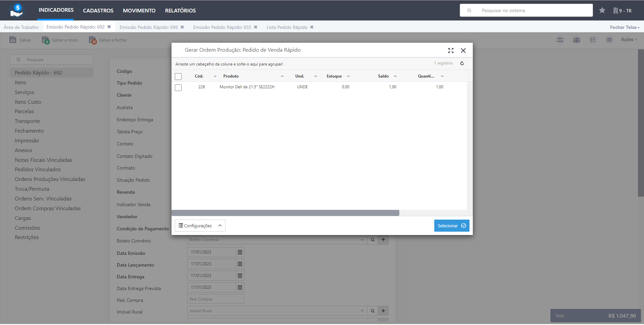Open the MOVIMENTO menu
The height and width of the screenshot is (325, 644).
click(x=139, y=10)
